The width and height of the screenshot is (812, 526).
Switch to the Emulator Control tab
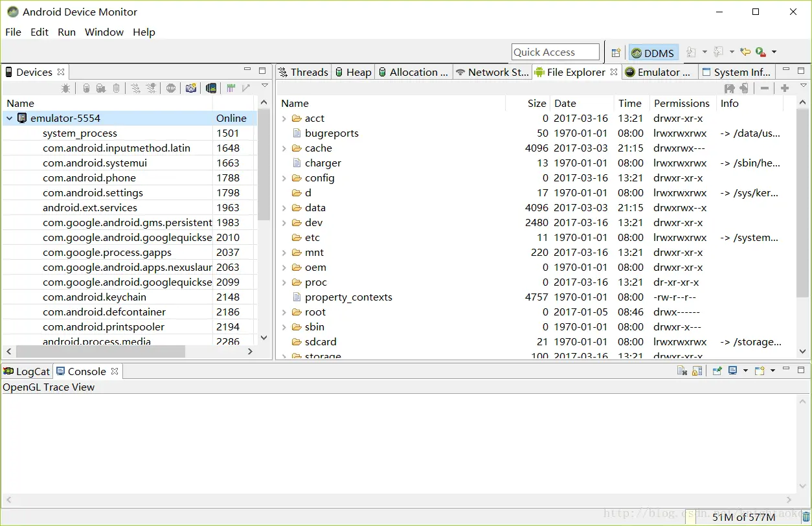point(659,72)
